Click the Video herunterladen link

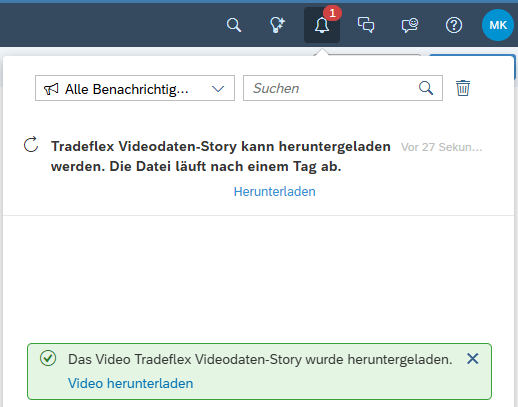(130, 383)
